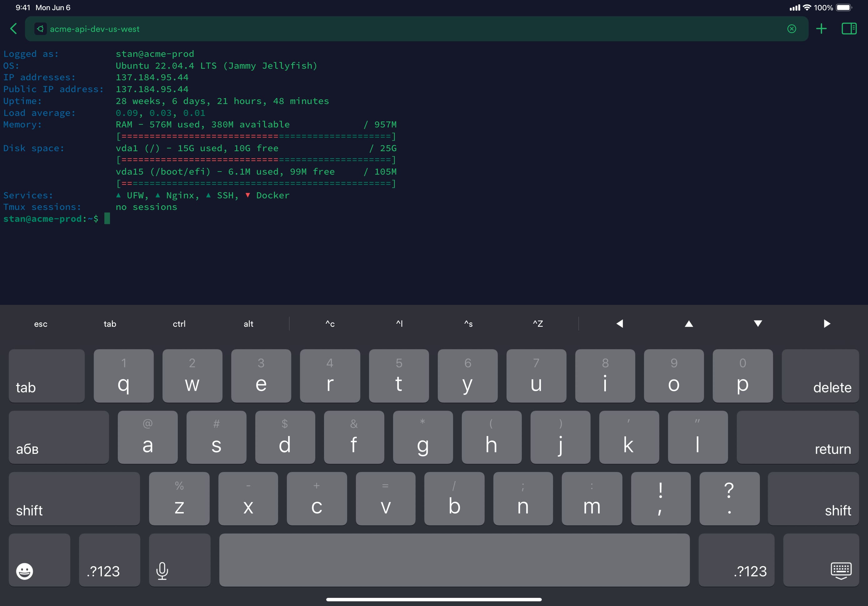Image resolution: width=868 pixels, height=606 pixels.
Task: Tap the return key
Action: coord(798,437)
